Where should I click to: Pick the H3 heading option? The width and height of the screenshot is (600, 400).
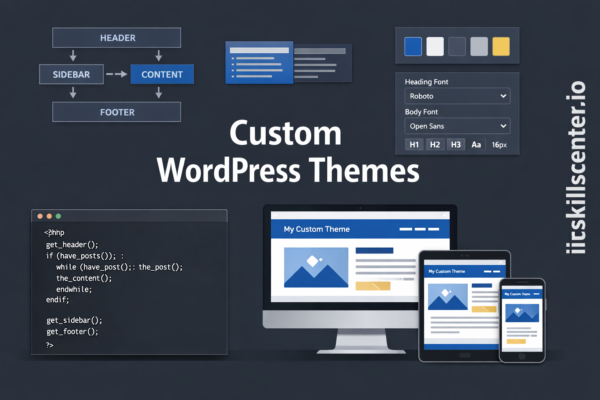(455, 145)
